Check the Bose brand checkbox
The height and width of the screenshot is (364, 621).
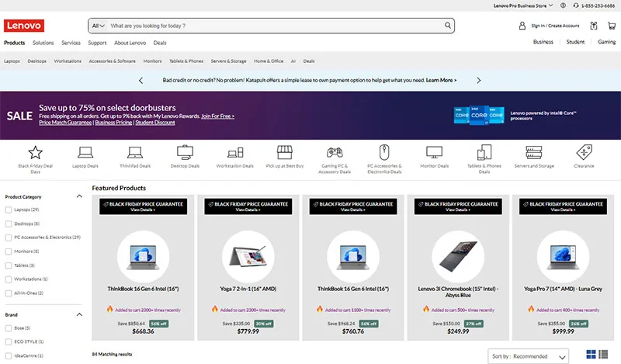9,328
